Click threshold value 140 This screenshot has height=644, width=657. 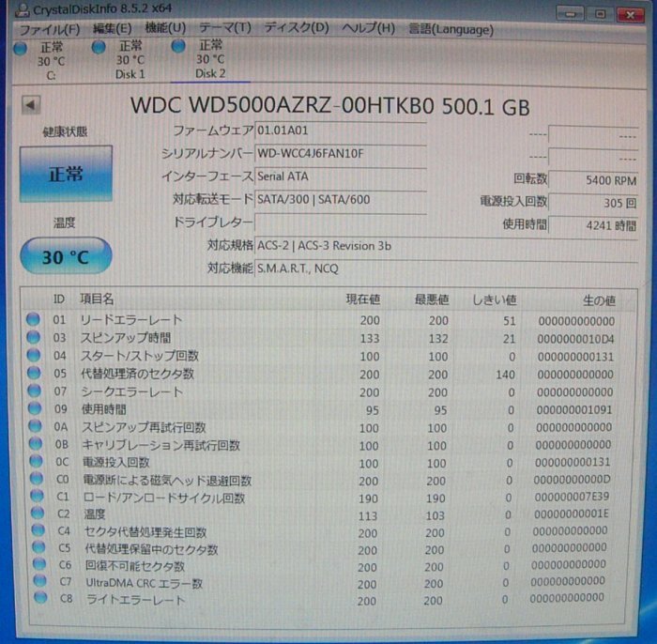[505, 375]
